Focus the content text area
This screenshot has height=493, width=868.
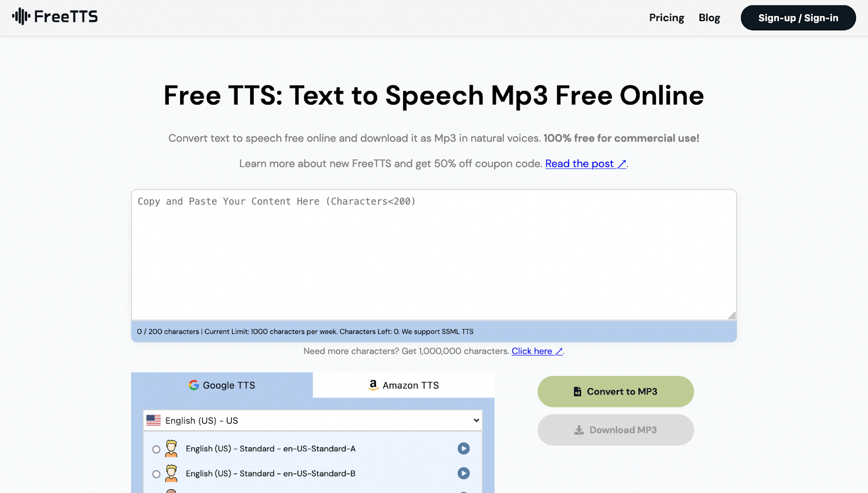point(434,255)
